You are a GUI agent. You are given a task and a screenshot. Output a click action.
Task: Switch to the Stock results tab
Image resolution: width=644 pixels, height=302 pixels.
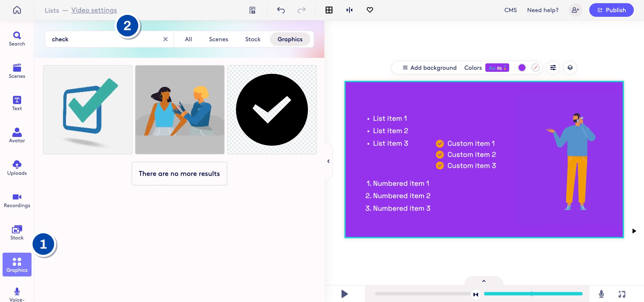[253, 39]
